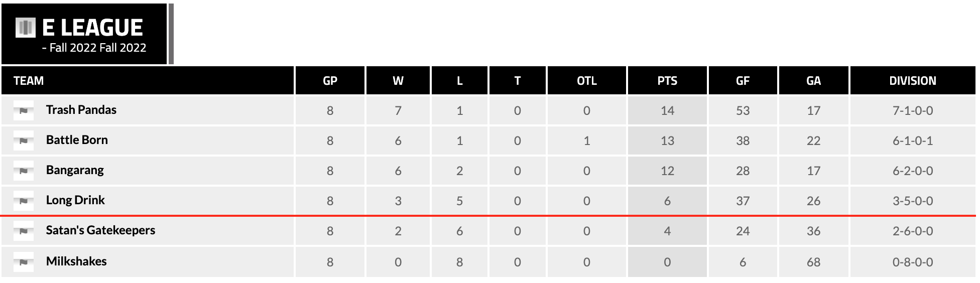This screenshot has width=980, height=283.
Task: Open the Trash Pandas team link
Action: (81, 110)
